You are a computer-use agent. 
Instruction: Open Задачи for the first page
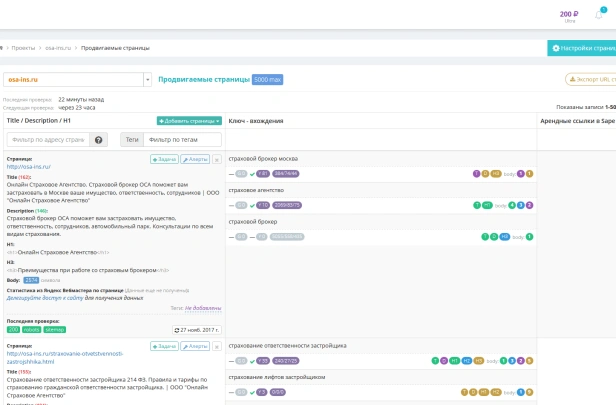pyautogui.click(x=164, y=159)
